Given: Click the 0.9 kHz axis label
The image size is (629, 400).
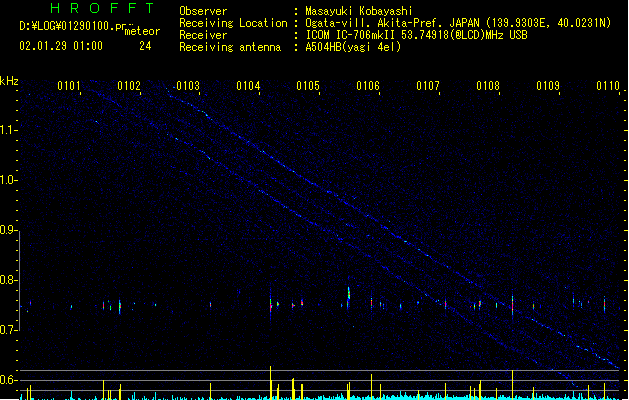Looking at the screenshot, I should point(8,230).
